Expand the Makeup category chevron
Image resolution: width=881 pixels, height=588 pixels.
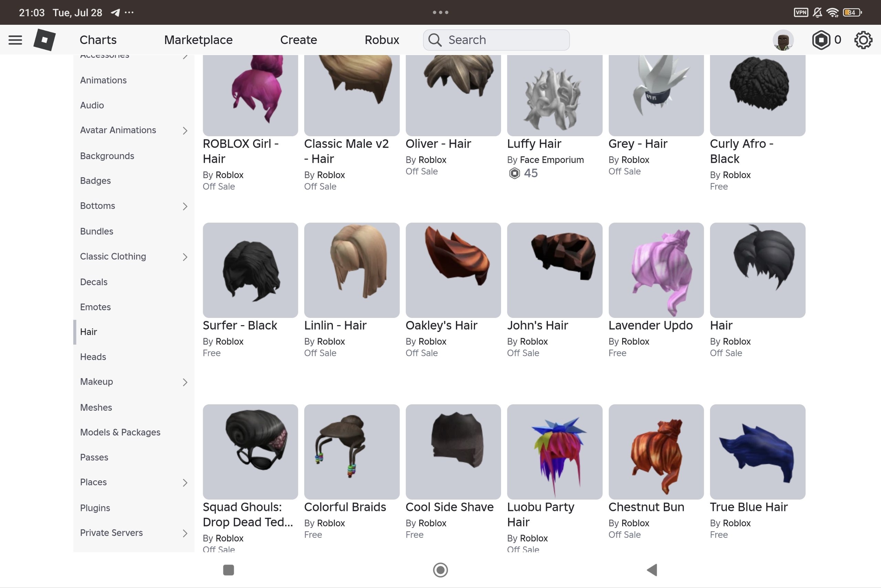(x=185, y=382)
